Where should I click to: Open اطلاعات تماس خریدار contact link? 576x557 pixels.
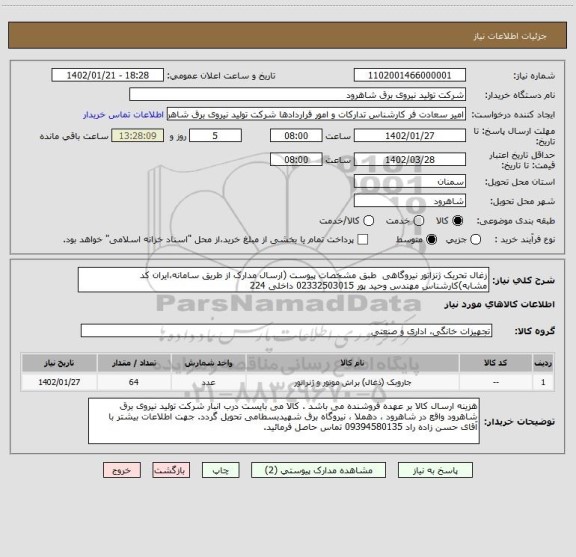[x=123, y=115]
